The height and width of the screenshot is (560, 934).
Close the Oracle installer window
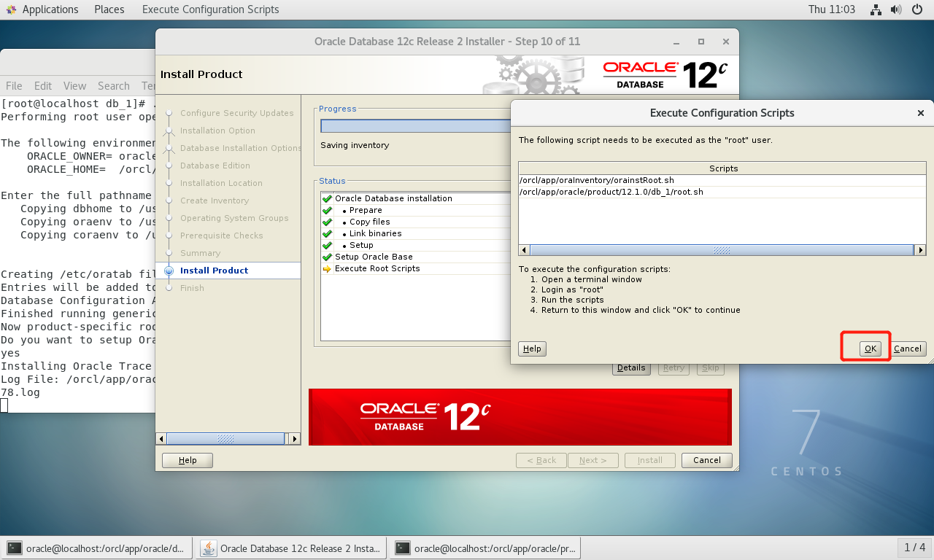[725, 42]
